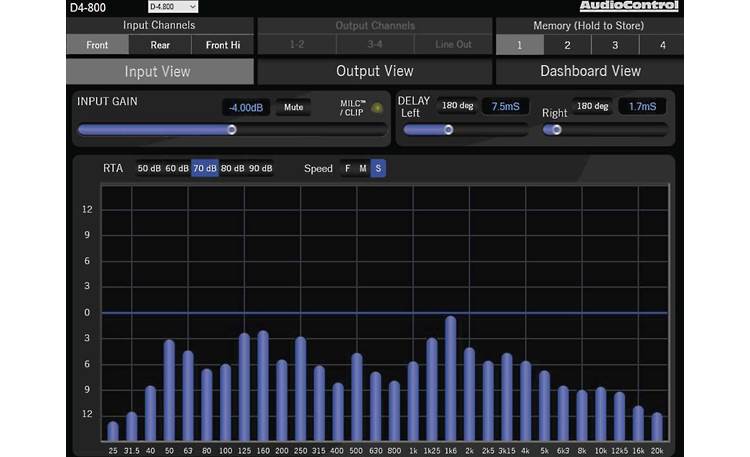Open the Dashboard View
Image resolution: width=750 pixels, height=457 pixels.
(x=590, y=71)
